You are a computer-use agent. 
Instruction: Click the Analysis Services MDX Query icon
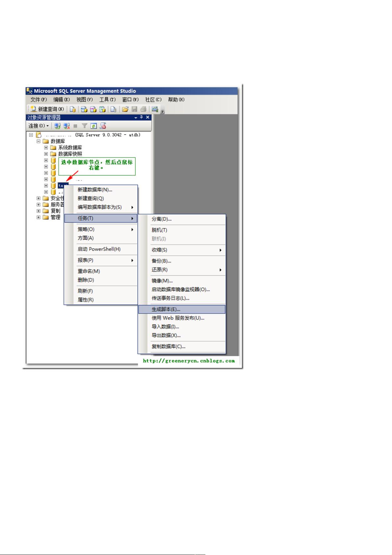pyautogui.click(x=84, y=109)
